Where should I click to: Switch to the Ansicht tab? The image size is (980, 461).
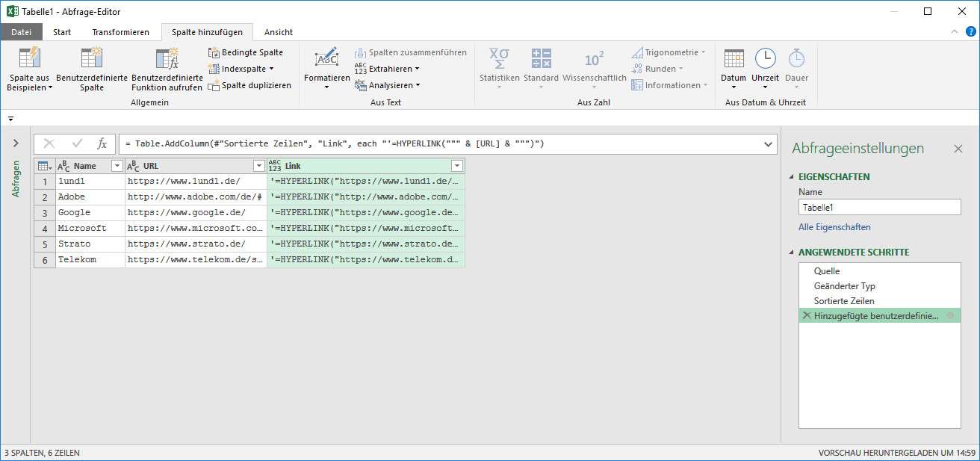279,32
